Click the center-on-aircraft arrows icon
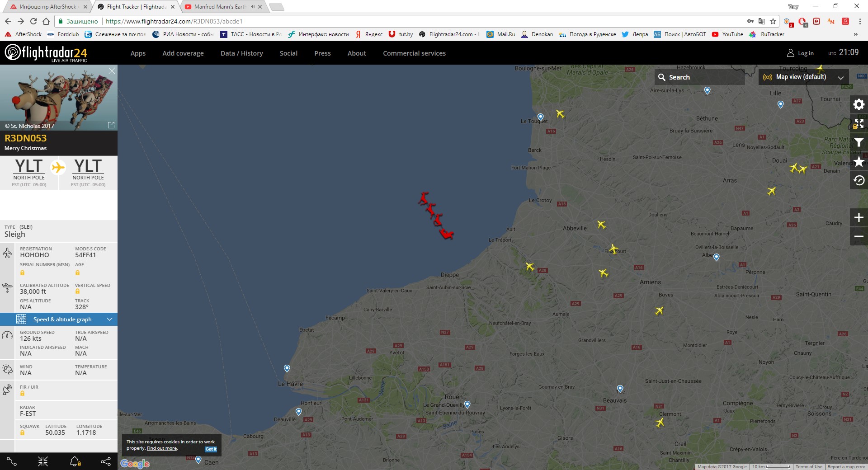868x470 pixels. [x=43, y=461]
